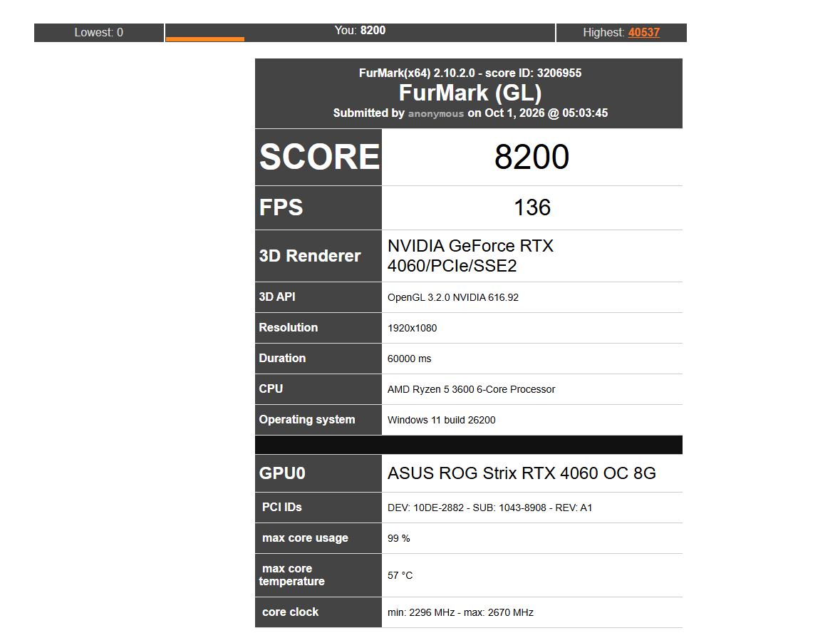Click the max core temperature label
The image size is (840, 633).
[x=292, y=575]
